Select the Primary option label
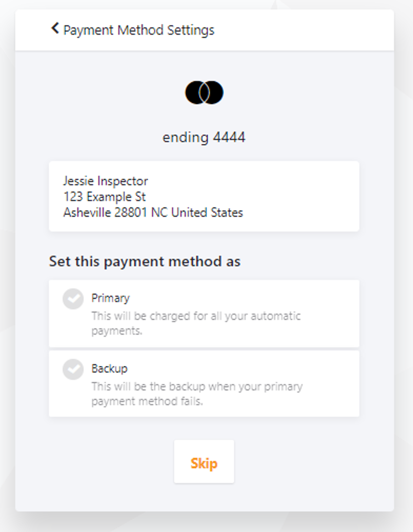This screenshot has width=413, height=532. point(110,298)
